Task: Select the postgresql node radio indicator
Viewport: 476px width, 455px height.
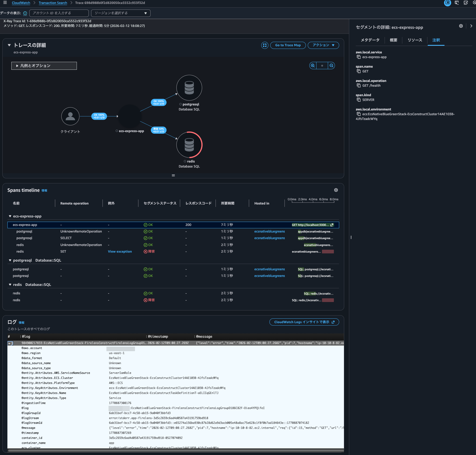Action: 180,104
